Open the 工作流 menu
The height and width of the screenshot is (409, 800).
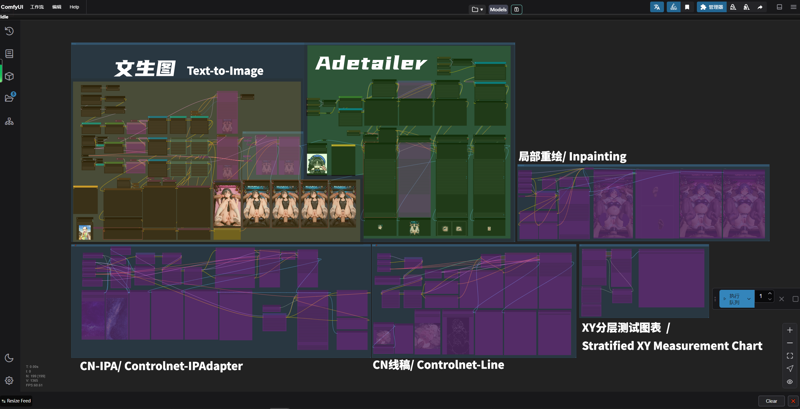click(37, 7)
